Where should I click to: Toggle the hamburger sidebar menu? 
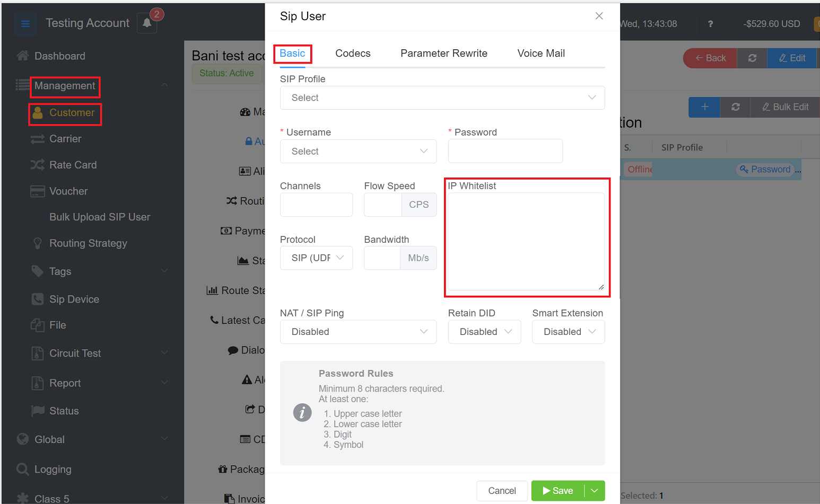pos(25,23)
